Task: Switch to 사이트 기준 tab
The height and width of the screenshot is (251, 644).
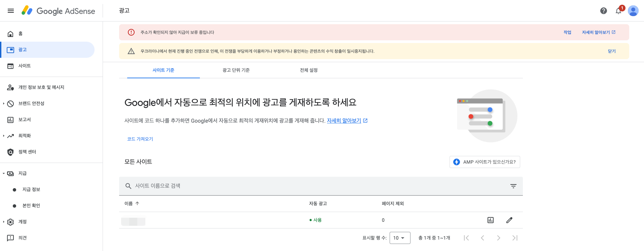Action: coord(164,70)
